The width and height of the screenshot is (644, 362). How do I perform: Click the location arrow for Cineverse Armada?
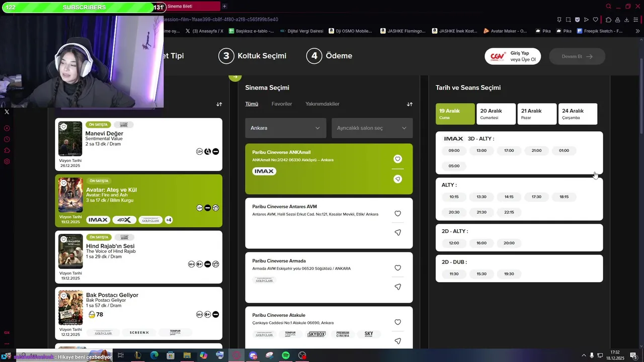point(397,287)
